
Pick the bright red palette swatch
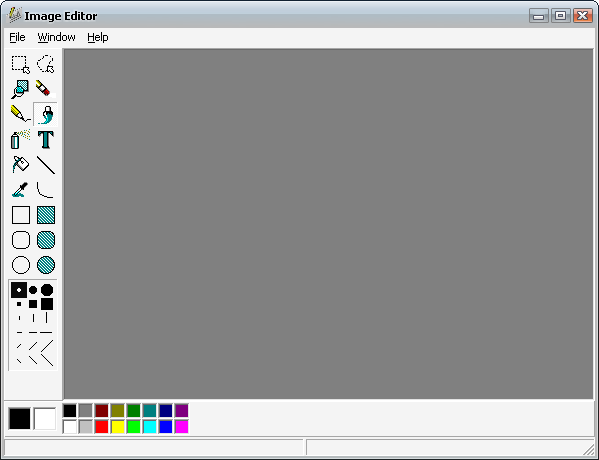click(x=102, y=427)
